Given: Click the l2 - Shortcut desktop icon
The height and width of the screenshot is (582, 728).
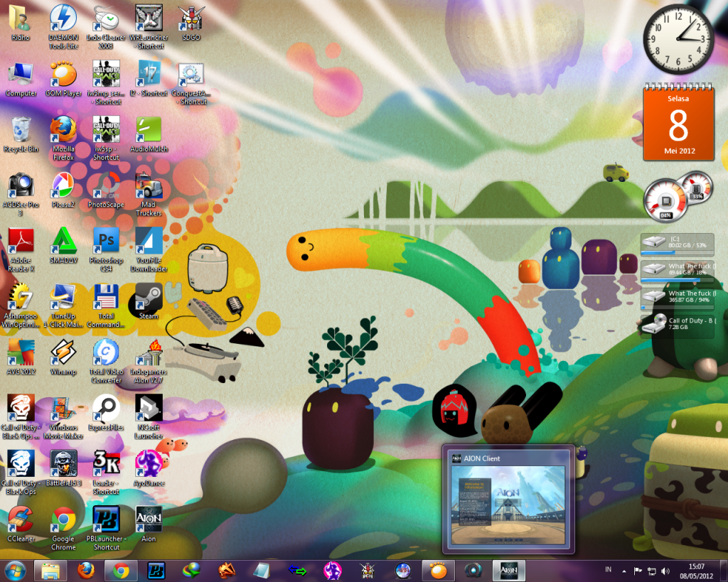Looking at the screenshot, I should pyautogui.click(x=149, y=79).
